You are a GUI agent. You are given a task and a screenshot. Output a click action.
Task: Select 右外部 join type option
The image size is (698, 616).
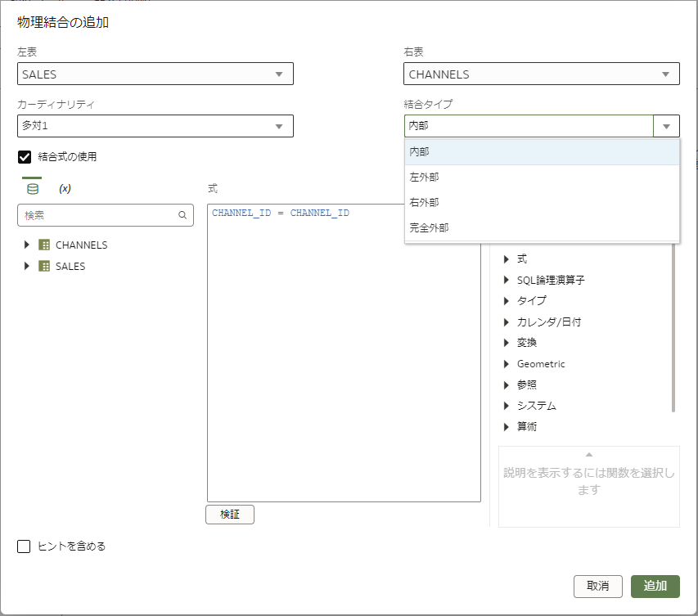(542, 203)
